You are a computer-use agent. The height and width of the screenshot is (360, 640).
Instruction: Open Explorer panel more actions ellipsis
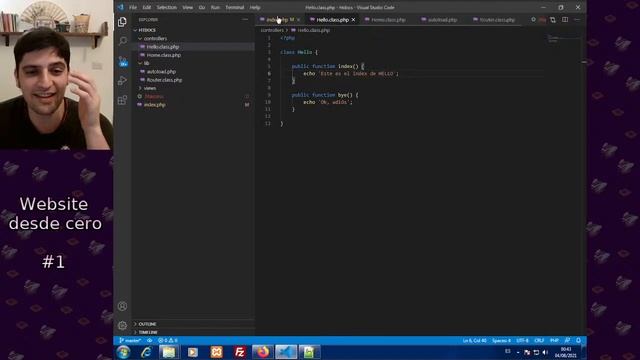coord(245,20)
